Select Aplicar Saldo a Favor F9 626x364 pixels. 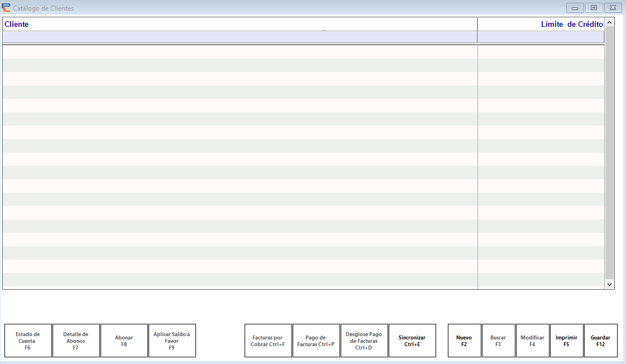pos(172,341)
